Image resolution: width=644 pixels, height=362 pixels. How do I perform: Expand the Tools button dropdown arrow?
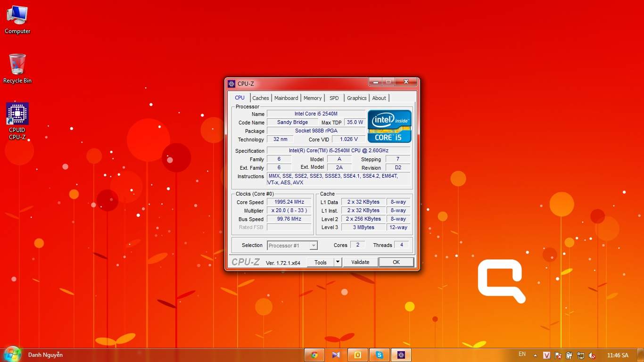coord(338,262)
